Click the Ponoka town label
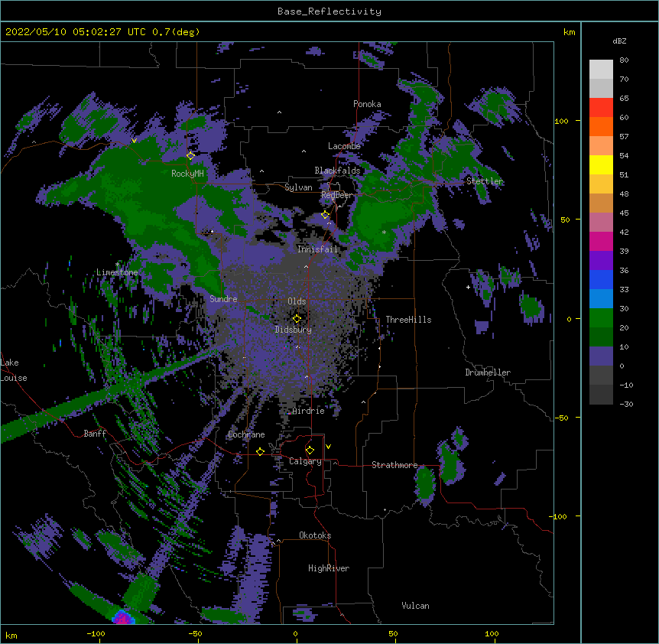The height and width of the screenshot is (644, 659). (367, 104)
